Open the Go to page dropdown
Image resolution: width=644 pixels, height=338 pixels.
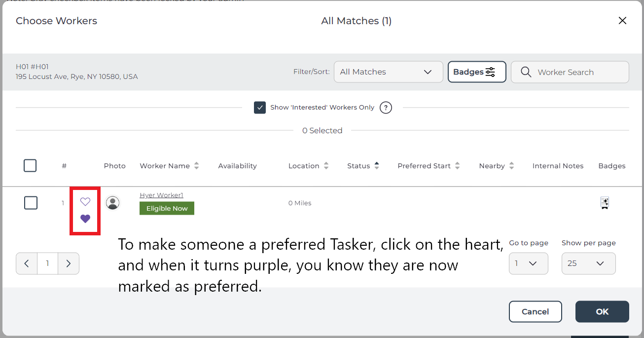529,263
